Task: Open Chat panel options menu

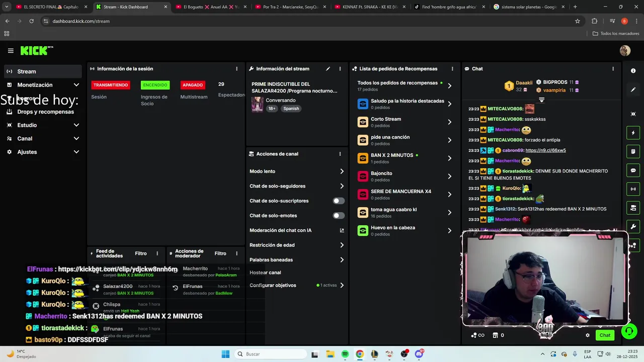Action: coord(613,69)
